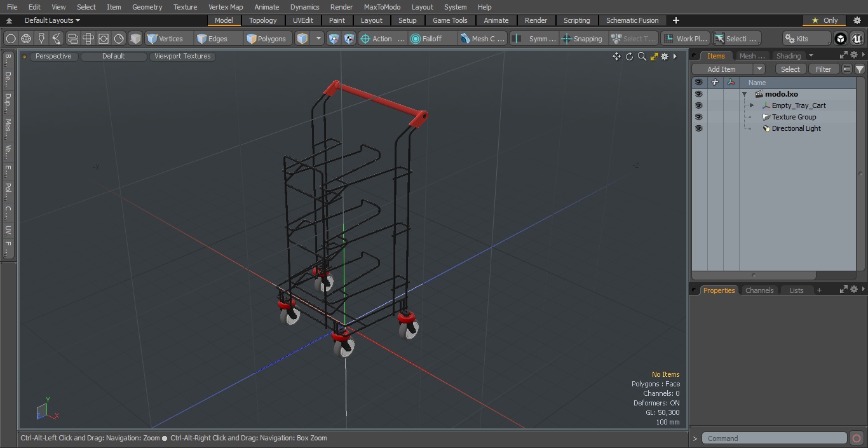Open the Items panel gear settings
The width and height of the screenshot is (868, 448).
854,55
